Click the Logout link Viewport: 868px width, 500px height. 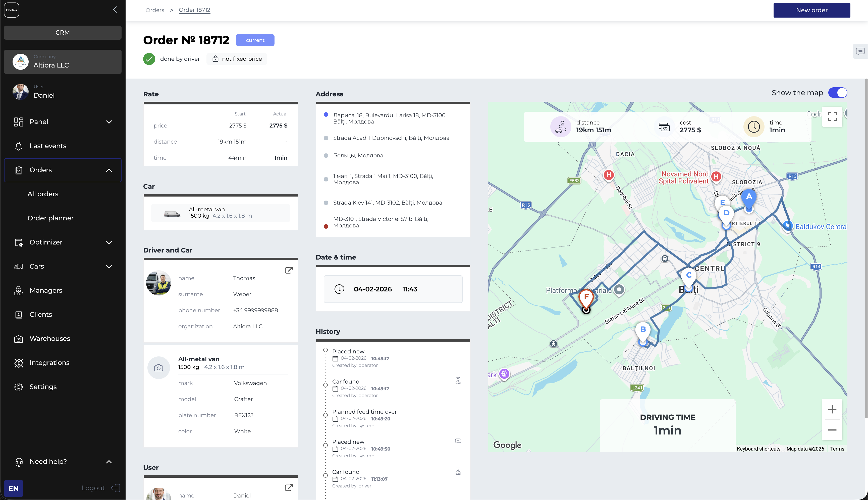[93, 488]
